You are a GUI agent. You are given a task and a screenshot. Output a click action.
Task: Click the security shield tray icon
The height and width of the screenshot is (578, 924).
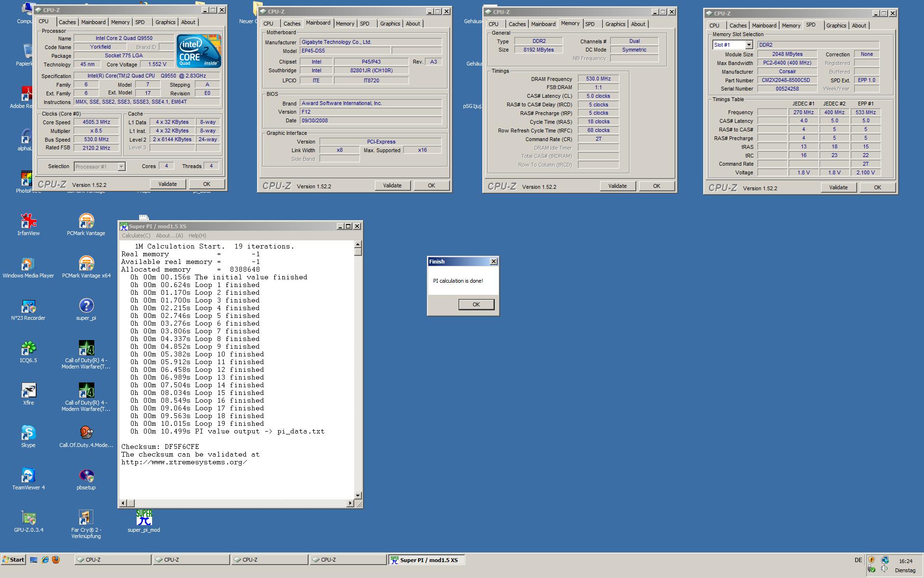click(872, 560)
